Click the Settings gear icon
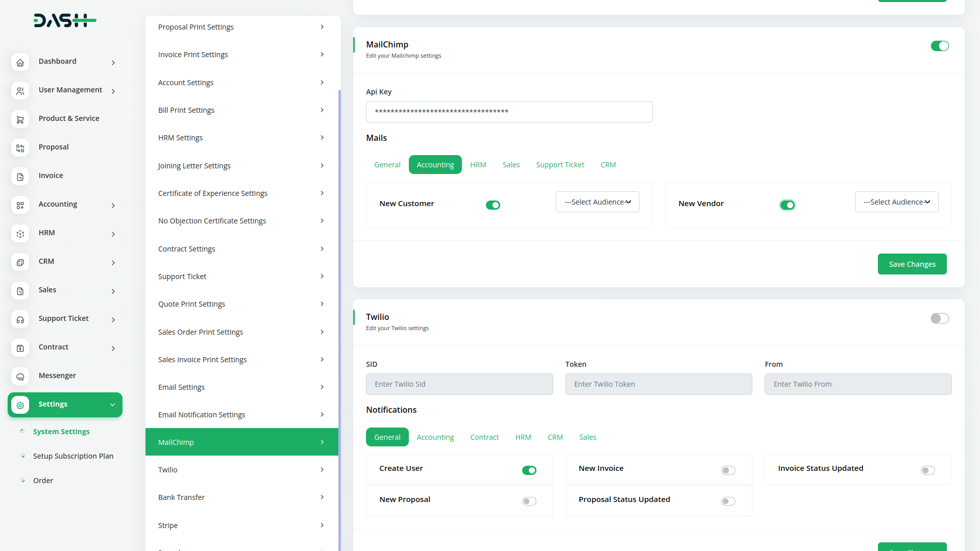The image size is (980, 551). [x=20, y=405]
